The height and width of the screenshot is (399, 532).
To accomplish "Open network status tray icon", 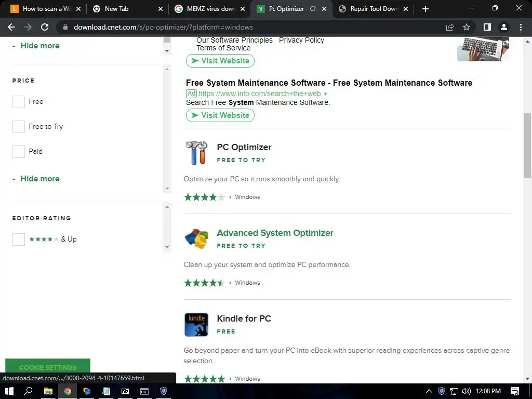I will (x=454, y=391).
